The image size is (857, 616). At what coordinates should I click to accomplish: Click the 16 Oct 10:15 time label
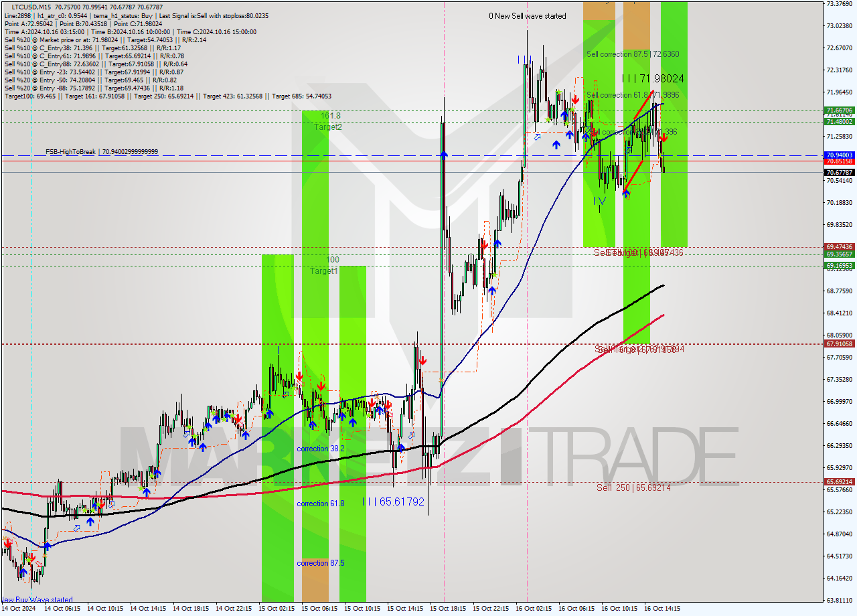pos(619,609)
